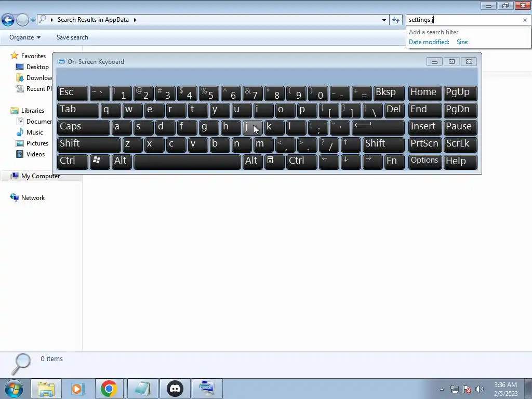Open the Documents library
532x399 pixels.
(x=34, y=122)
